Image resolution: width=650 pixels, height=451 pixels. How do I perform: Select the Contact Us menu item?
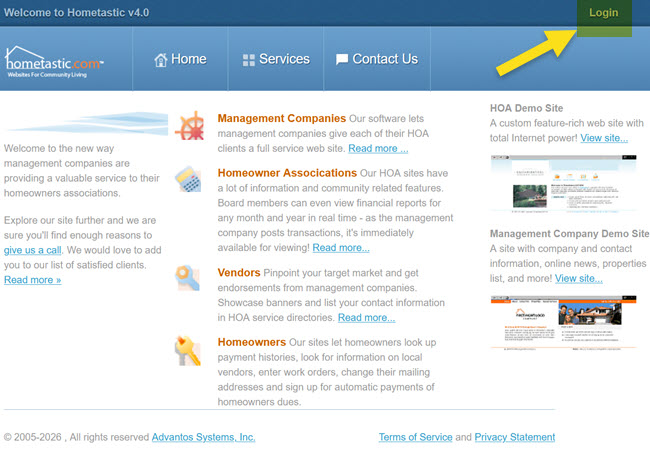(x=376, y=59)
